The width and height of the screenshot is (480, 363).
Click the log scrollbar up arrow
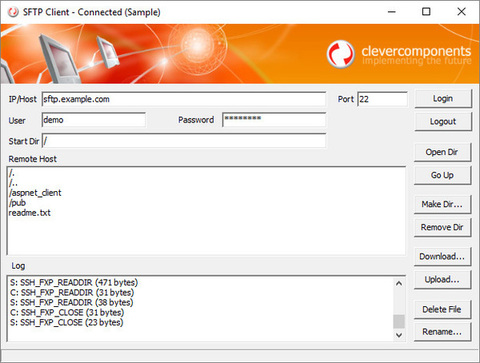(399, 284)
